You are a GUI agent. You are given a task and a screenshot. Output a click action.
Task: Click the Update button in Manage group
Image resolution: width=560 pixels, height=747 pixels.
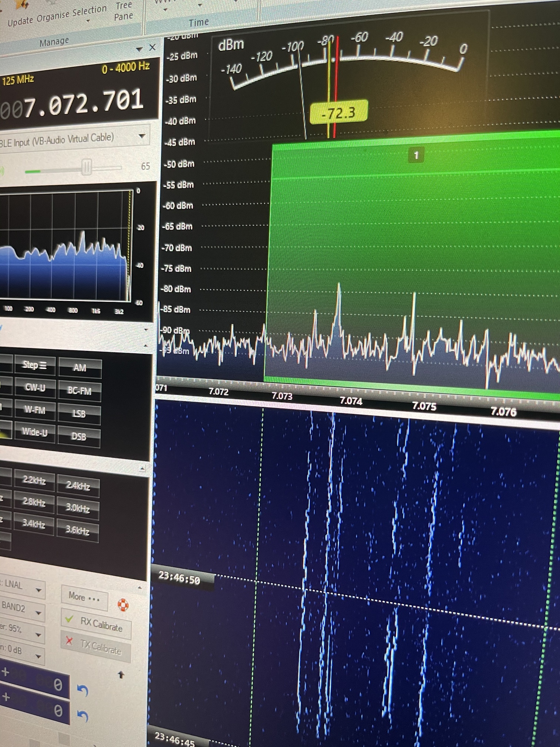pyautogui.click(x=20, y=21)
